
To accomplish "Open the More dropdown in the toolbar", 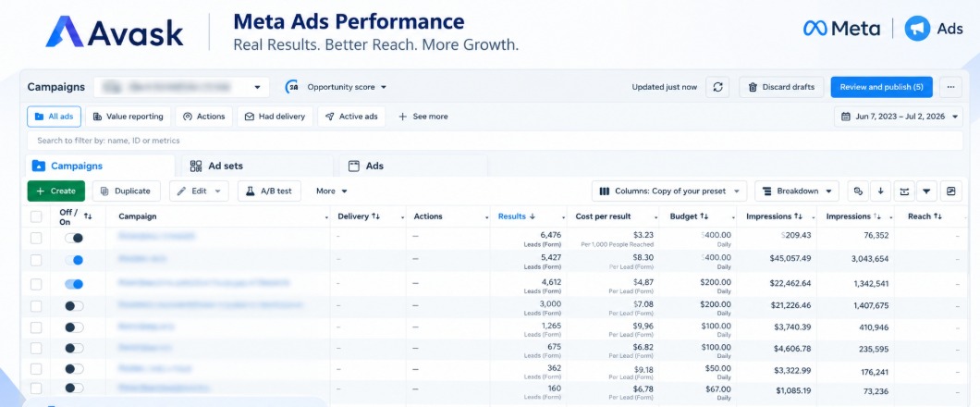I will (332, 191).
